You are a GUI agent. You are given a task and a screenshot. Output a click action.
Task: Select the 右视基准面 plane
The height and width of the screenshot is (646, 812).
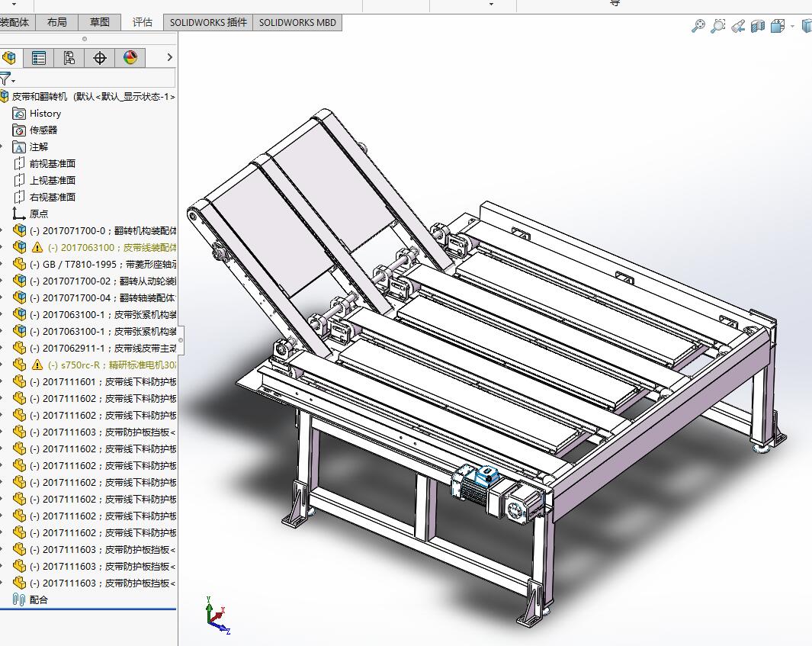[x=44, y=197]
